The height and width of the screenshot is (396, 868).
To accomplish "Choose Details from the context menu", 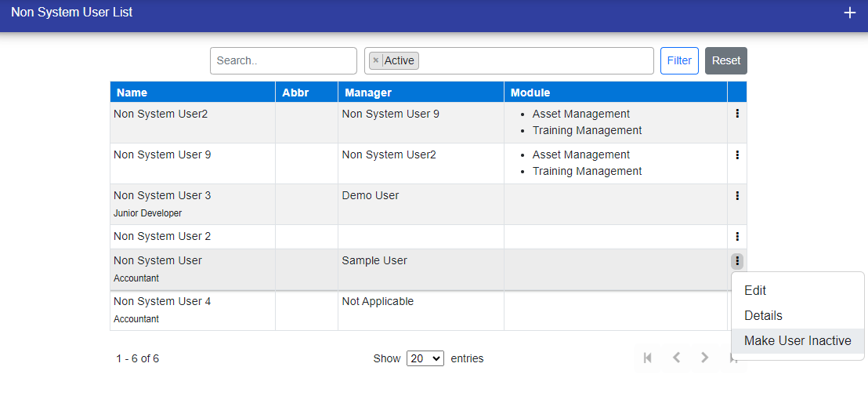I will click(763, 315).
